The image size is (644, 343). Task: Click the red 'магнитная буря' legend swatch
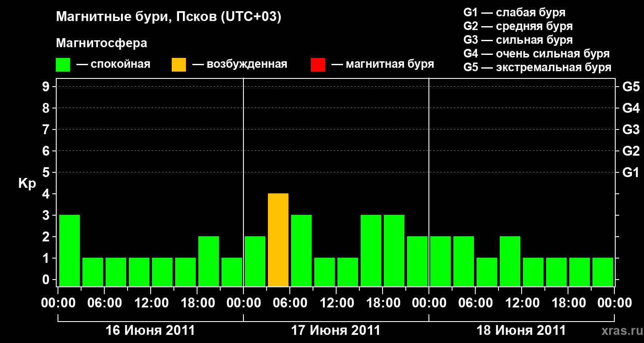[318, 64]
